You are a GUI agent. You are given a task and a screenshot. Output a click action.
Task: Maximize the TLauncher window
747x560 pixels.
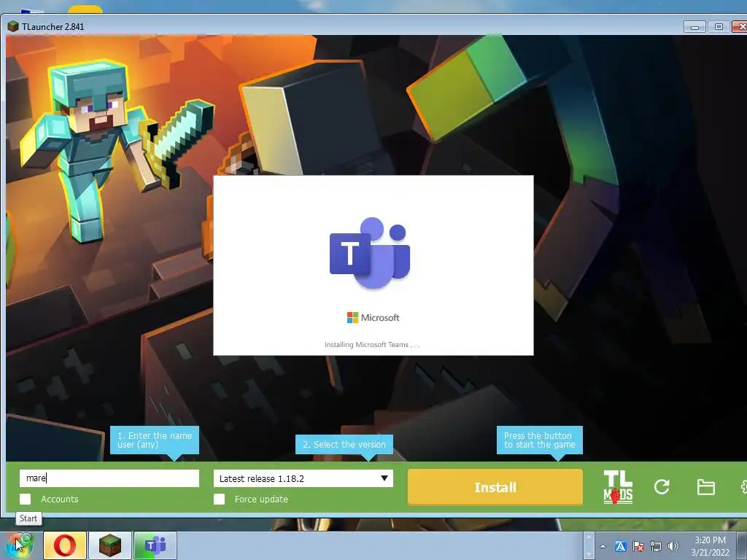[x=719, y=27]
